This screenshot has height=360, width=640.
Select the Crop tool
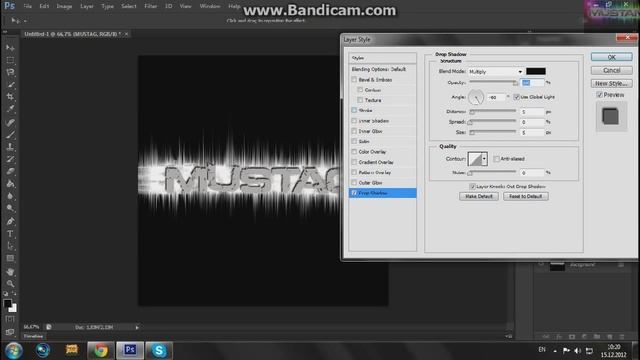click(x=10, y=97)
